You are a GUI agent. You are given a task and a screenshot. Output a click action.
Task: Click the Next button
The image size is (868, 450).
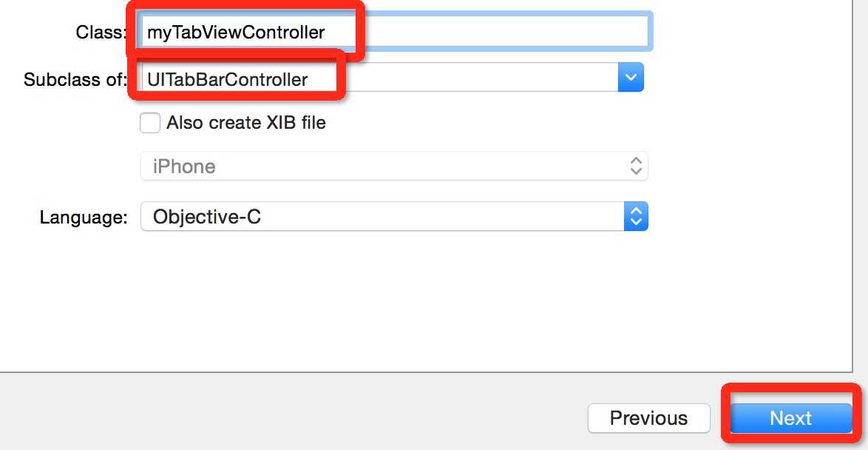coord(790,418)
